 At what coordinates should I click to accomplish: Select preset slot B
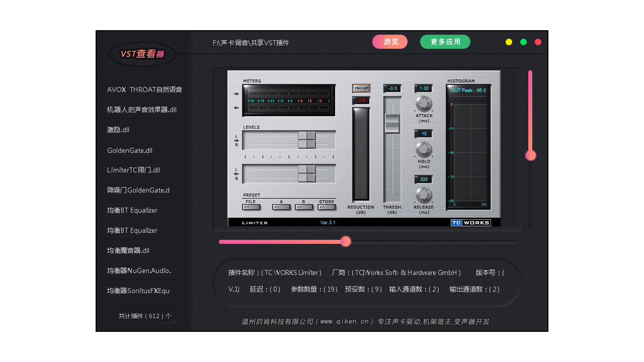pos(304,206)
